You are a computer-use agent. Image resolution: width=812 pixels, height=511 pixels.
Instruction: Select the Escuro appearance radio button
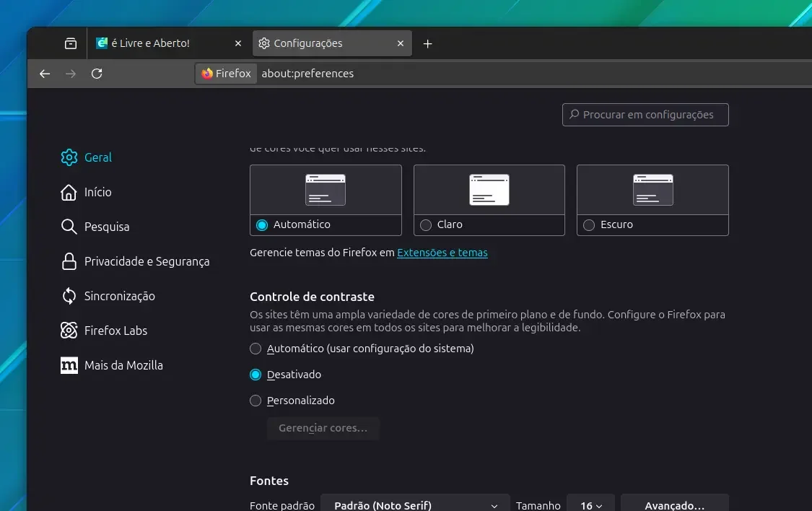[x=589, y=224]
